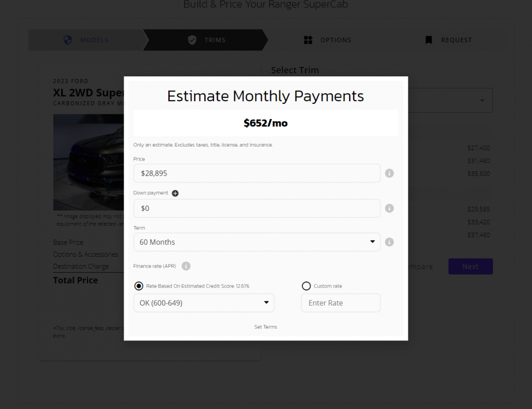Click the Price input field showing $28,895
The image size is (532, 409).
pyautogui.click(x=257, y=173)
